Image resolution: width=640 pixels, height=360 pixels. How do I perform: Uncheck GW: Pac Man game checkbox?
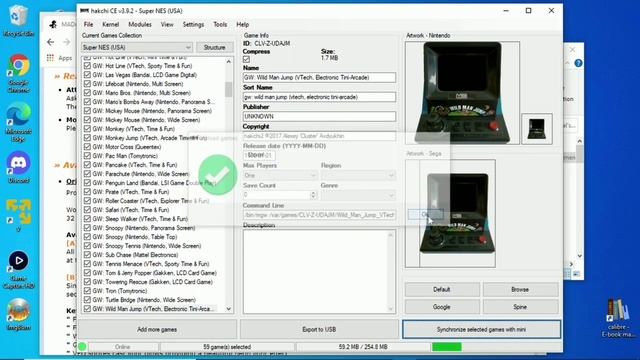87,156
